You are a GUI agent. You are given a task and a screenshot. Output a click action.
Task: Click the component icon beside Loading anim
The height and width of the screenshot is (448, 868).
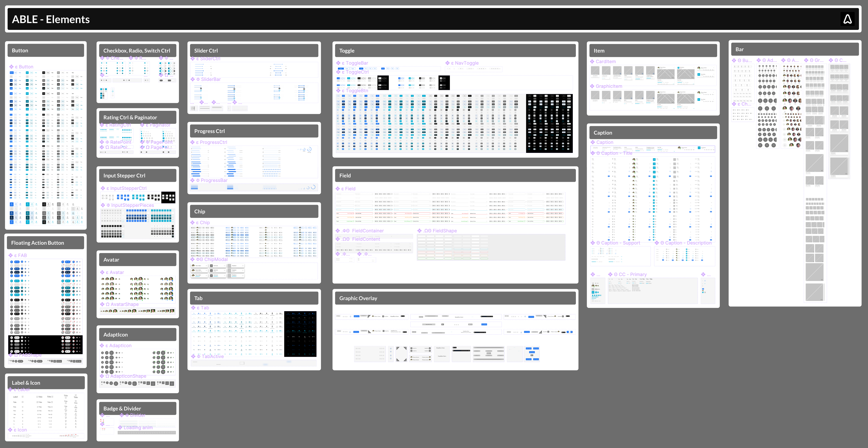coord(120,428)
